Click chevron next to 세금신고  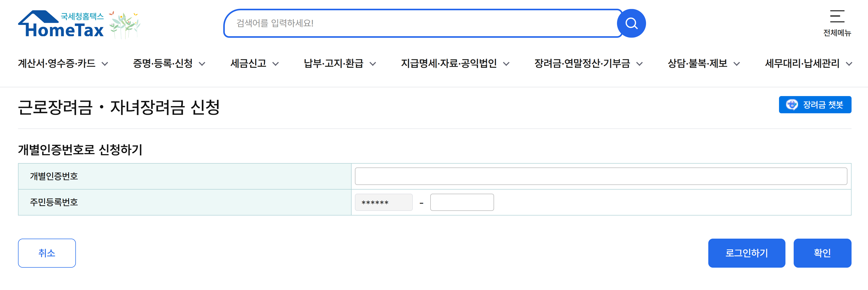pyautogui.click(x=276, y=64)
